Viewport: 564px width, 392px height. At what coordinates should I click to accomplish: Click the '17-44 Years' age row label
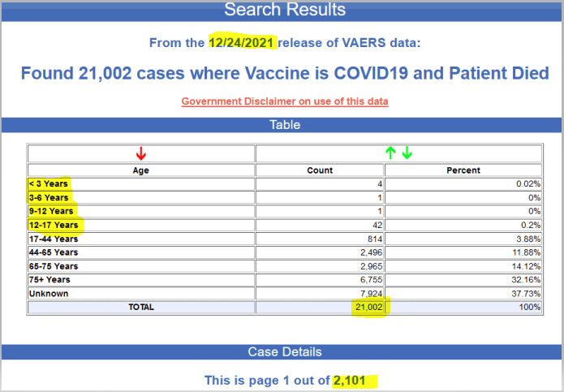tap(54, 239)
